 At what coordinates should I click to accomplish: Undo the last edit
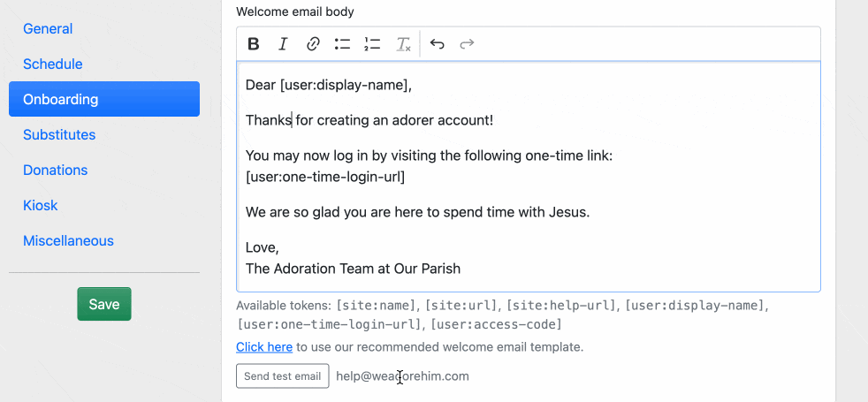tap(438, 43)
